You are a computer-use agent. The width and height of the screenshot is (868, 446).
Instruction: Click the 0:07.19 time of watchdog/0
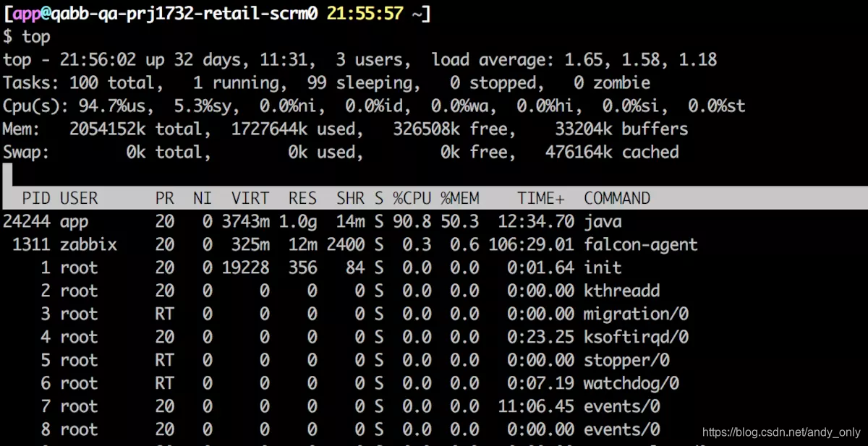point(541,383)
